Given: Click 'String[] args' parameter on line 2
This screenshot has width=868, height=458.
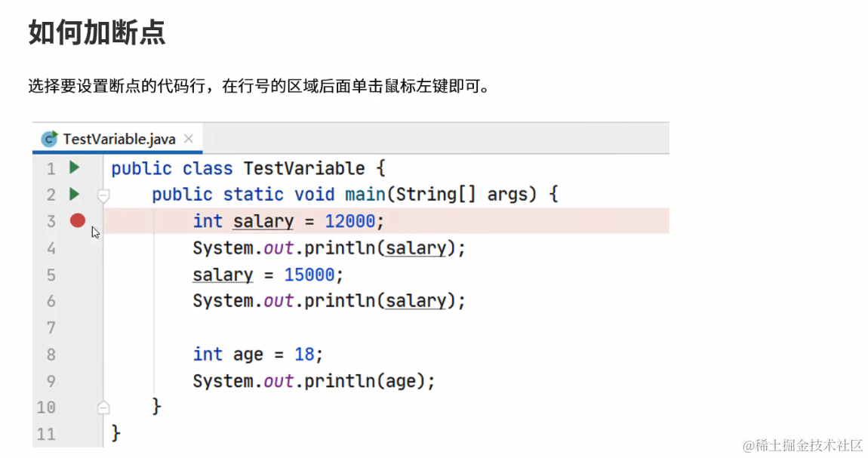Looking at the screenshot, I should coord(460,195).
